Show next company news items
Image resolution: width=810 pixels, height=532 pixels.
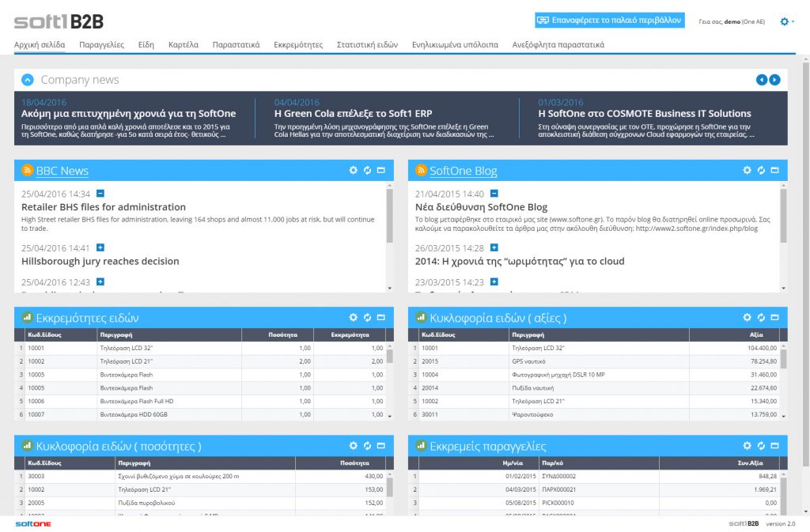[x=775, y=80]
